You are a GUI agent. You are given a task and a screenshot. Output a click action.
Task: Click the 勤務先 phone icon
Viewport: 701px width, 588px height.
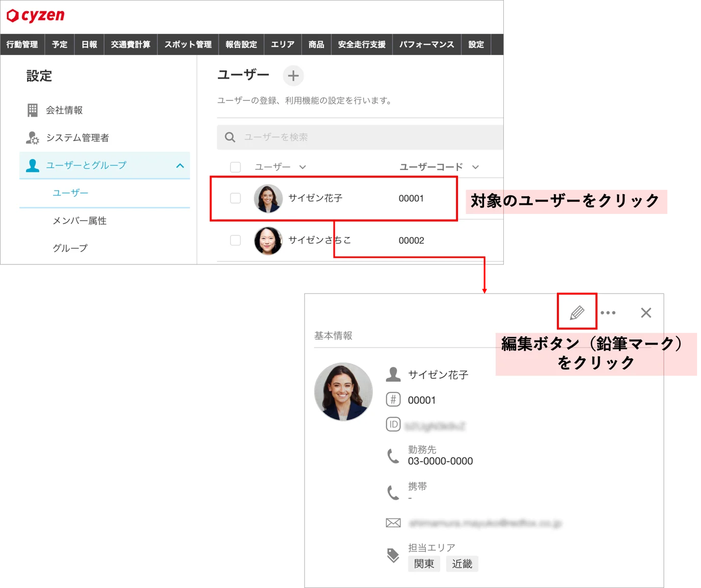pos(393,456)
